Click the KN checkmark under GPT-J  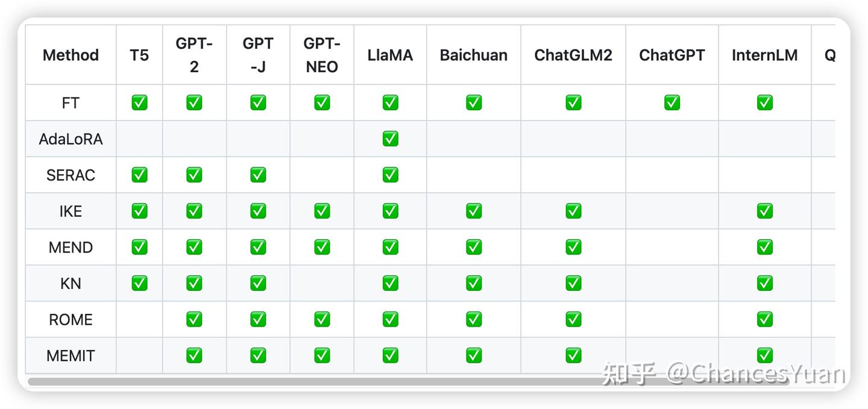pos(258,284)
